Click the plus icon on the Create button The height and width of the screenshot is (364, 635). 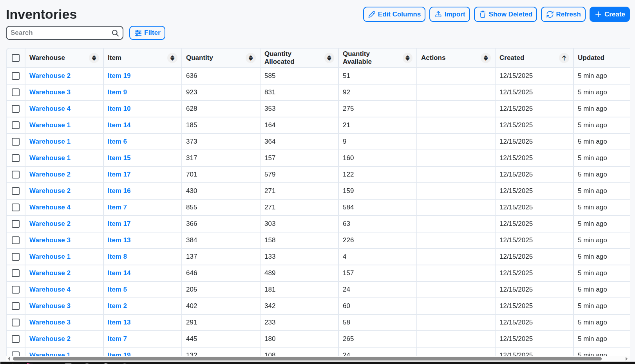pos(597,14)
